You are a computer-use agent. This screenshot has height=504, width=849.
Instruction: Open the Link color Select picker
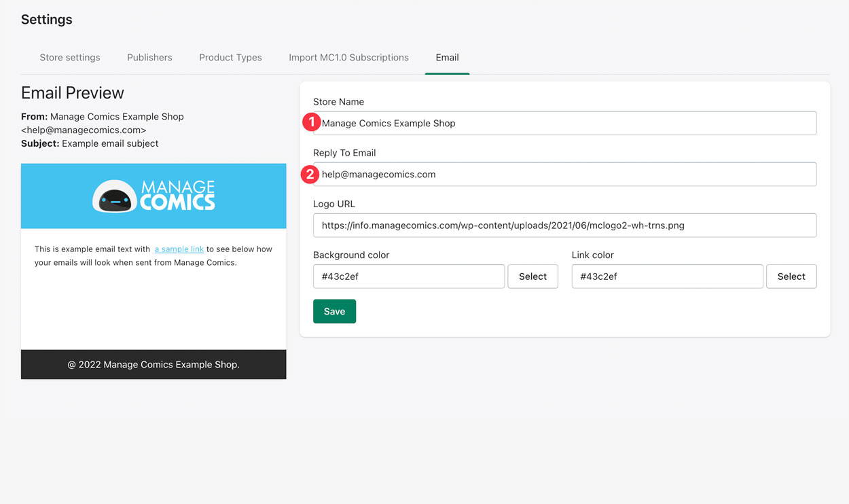click(x=791, y=276)
